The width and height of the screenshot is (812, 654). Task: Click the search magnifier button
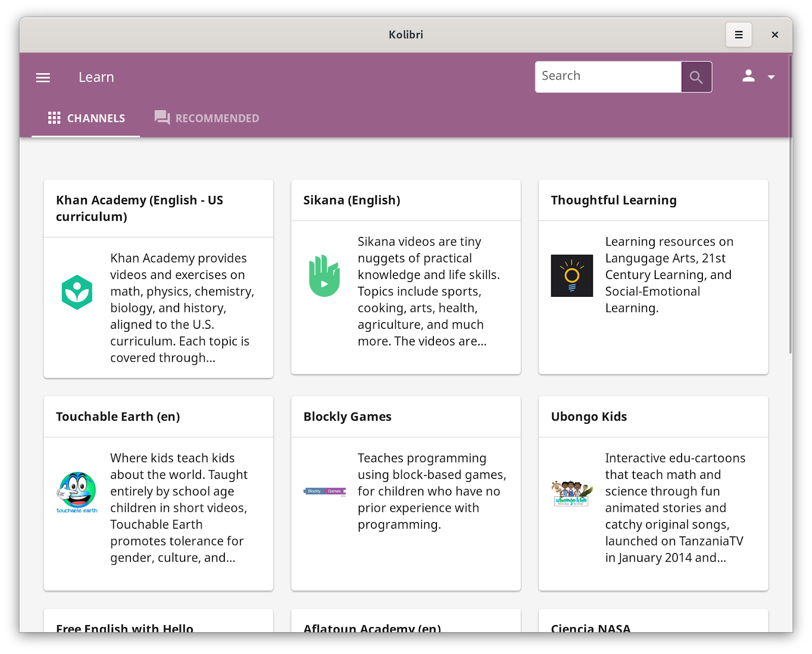click(x=696, y=77)
